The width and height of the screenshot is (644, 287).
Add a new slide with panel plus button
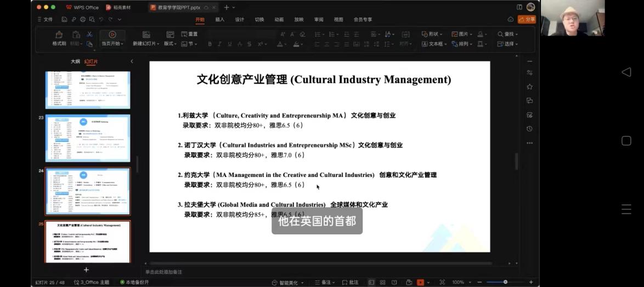point(86,270)
